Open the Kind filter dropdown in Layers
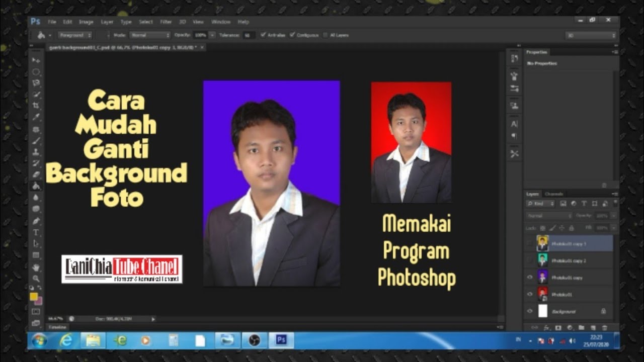644x362 pixels. [541, 204]
